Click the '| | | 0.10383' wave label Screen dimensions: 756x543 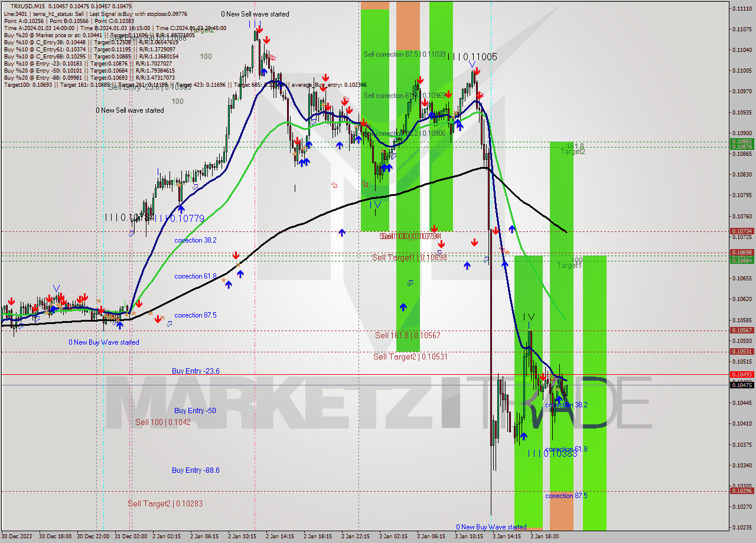pyautogui.click(x=552, y=453)
